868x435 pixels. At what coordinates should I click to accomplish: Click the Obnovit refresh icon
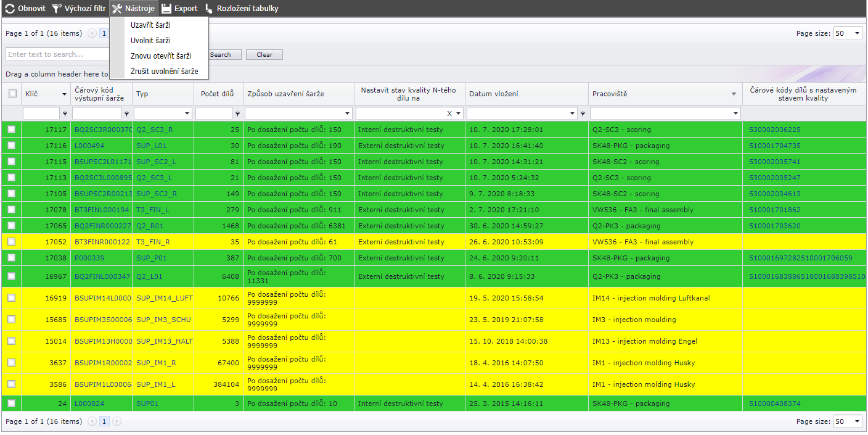click(x=10, y=9)
